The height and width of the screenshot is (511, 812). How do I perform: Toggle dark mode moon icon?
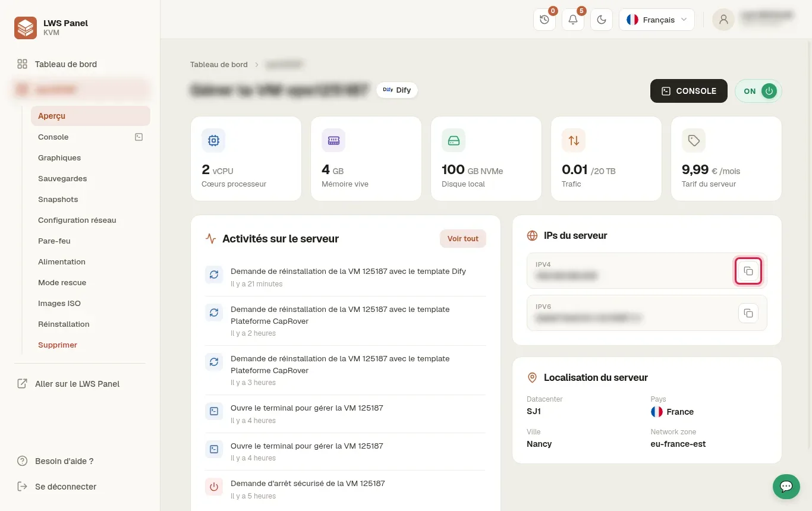(602, 20)
